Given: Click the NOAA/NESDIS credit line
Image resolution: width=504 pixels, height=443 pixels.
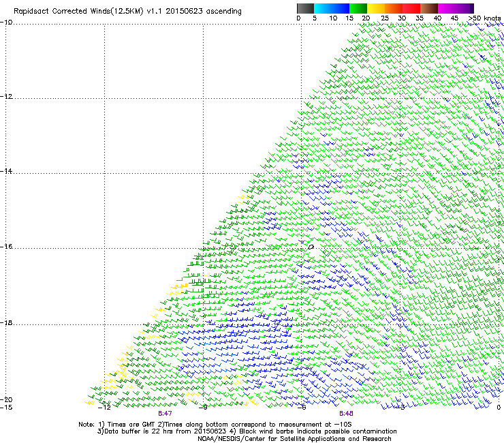Looking at the screenshot, I should pyautogui.click(x=294, y=439).
